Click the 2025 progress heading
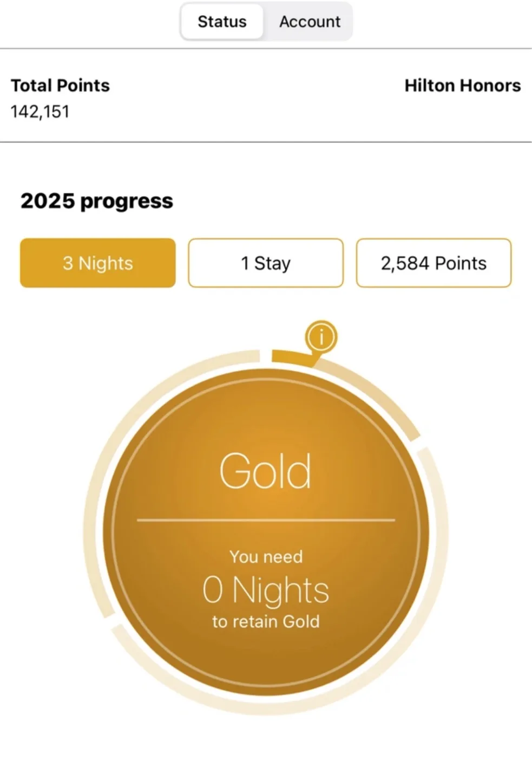The height and width of the screenshot is (780, 532). click(97, 201)
